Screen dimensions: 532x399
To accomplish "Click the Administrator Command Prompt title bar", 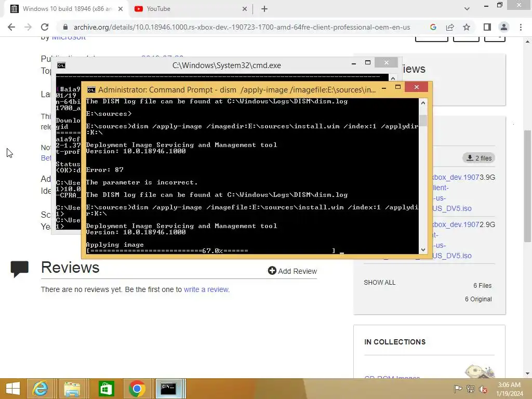I will 237,90.
